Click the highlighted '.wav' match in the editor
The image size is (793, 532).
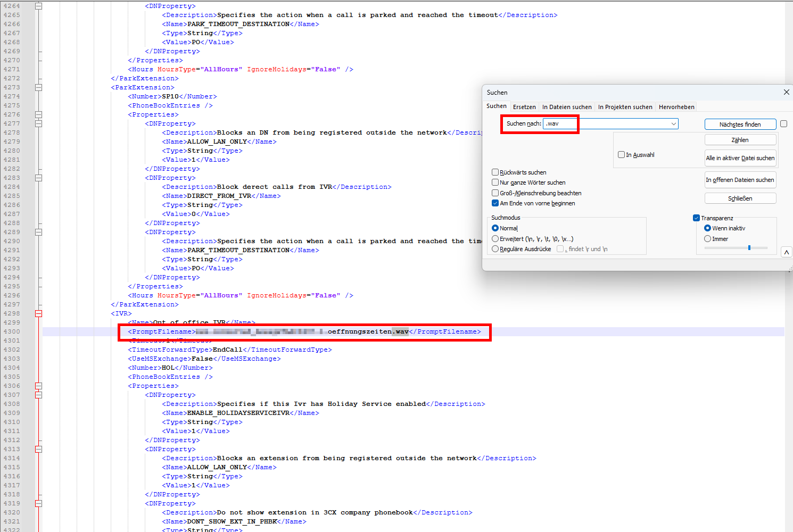(400, 331)
